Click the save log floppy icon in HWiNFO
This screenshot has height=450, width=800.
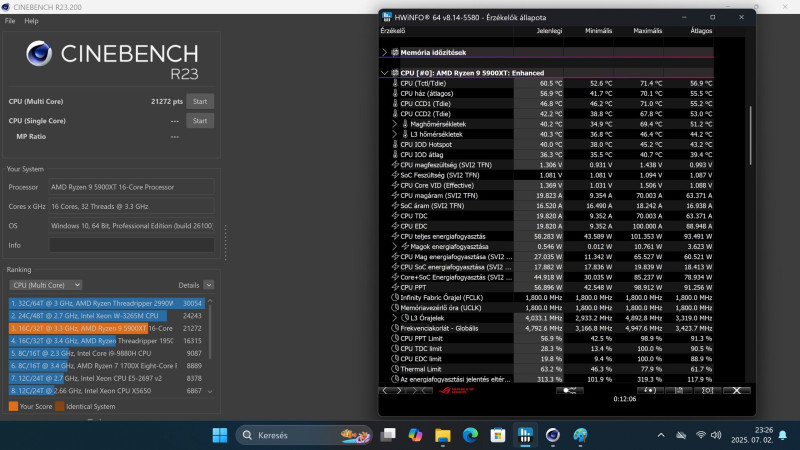point(679,391)
